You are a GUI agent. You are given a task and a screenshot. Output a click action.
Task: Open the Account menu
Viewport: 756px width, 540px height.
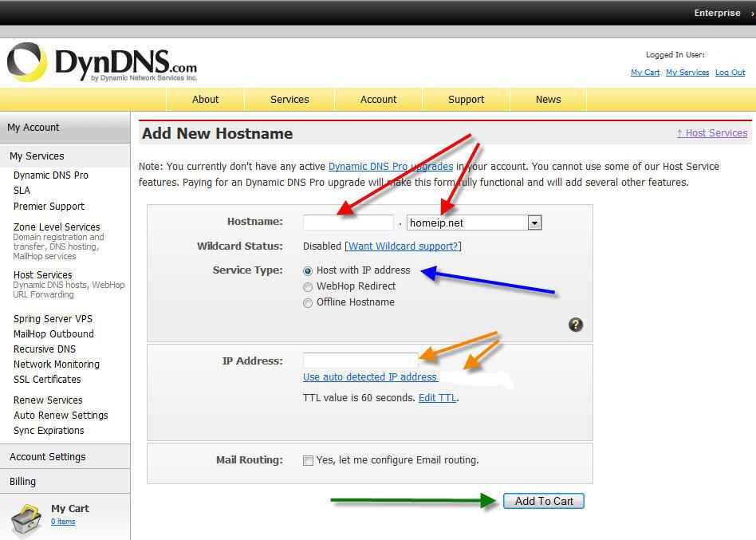coord(379,100)
